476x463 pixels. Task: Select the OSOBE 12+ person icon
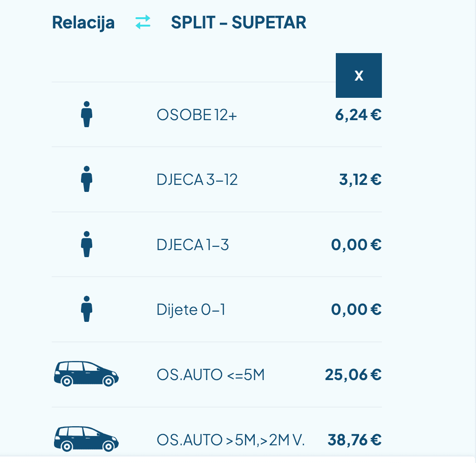[x=87, y=114]
